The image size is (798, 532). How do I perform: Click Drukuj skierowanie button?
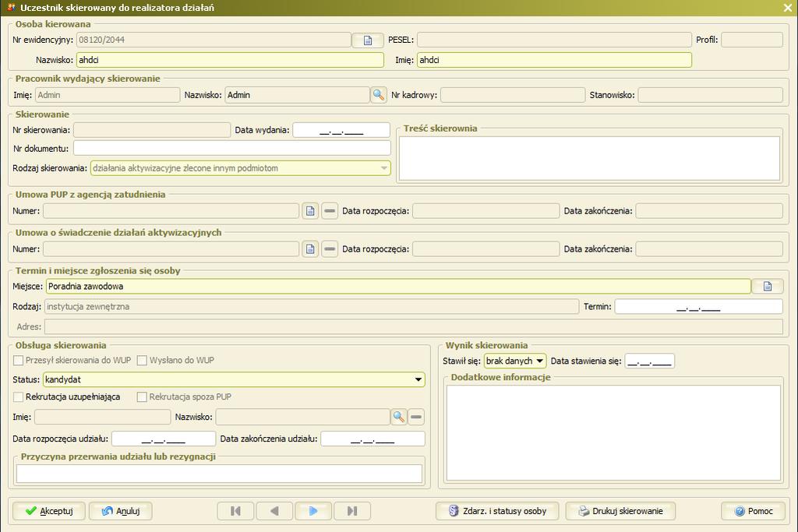coord(620,511)
